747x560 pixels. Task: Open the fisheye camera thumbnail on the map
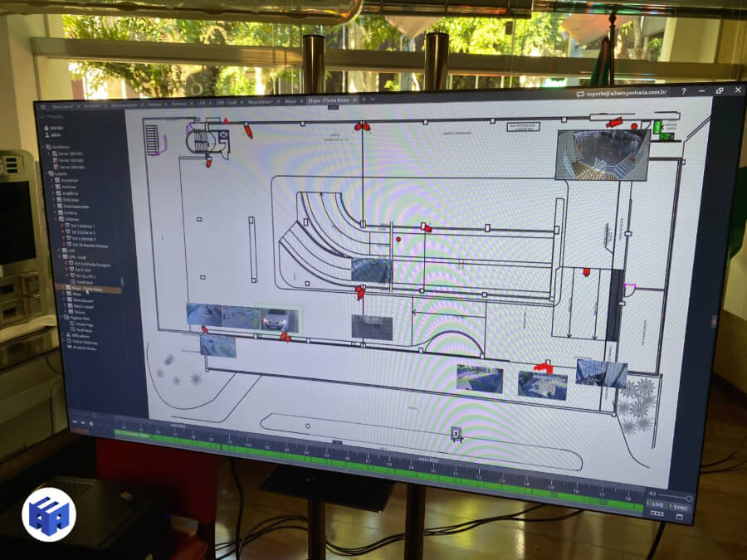(602, 155)
